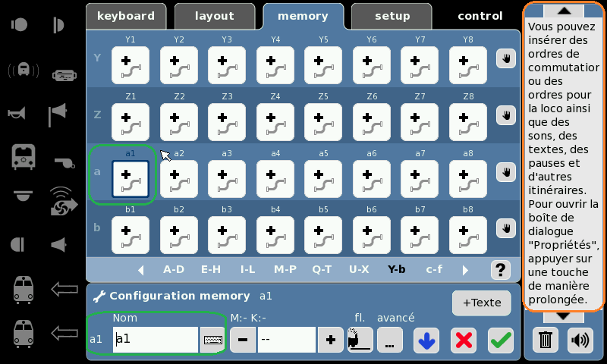
Task: Cancel with the red X button
Action: 463,340
